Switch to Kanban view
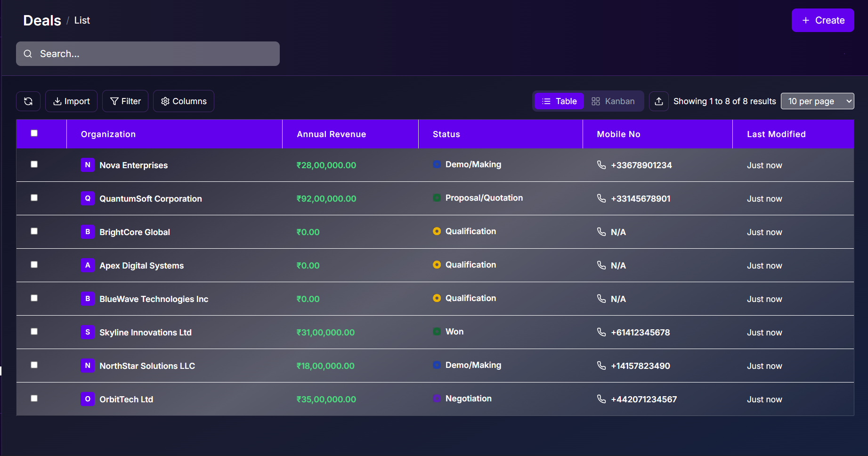 click(x=613, y=101)
